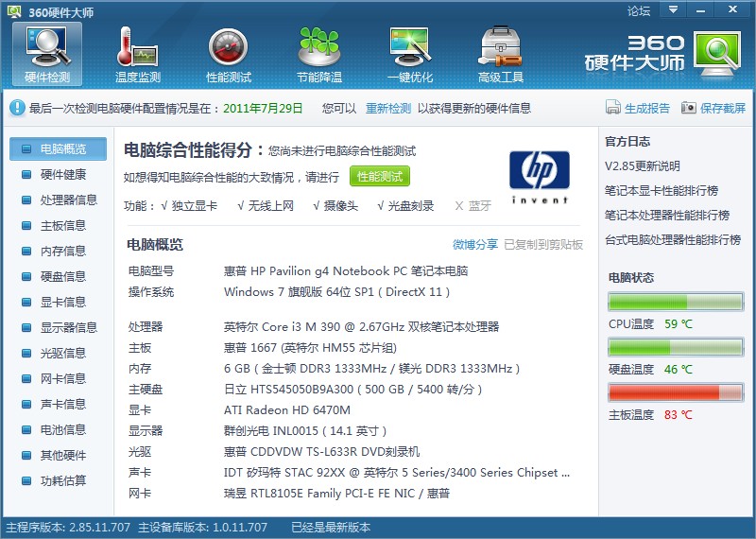
Task: Click 重新检测 to rescan hardware
Action: (388, 108)
